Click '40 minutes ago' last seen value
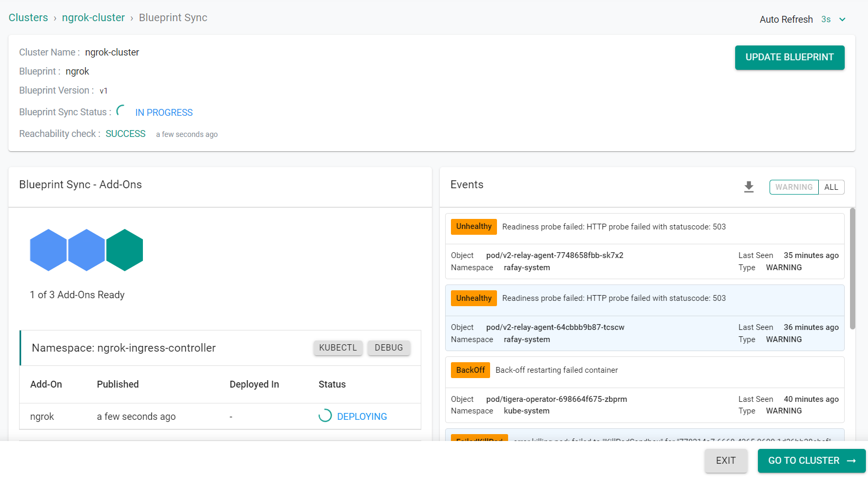This screenshot has width=868, height=478. (811, 399)
